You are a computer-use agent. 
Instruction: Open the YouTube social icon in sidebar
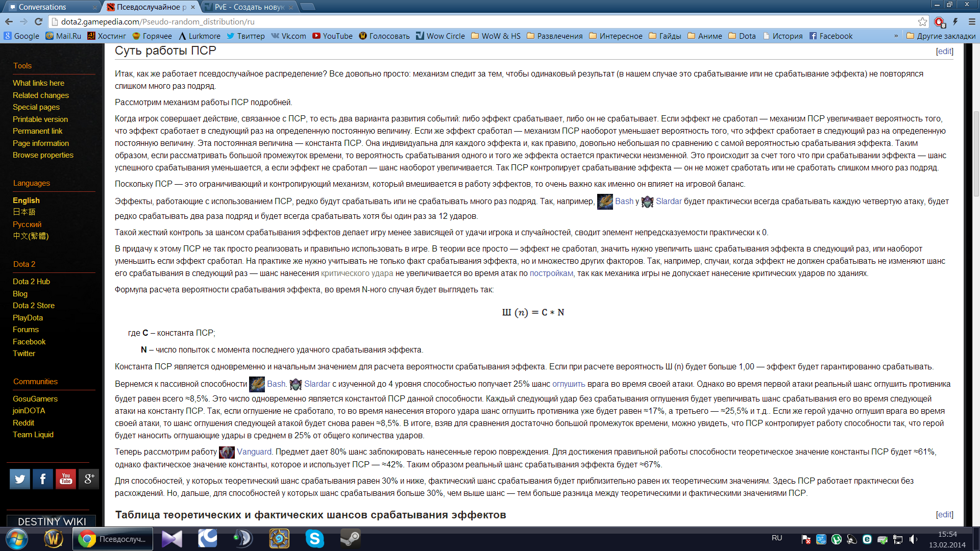(x=66, y=479)
